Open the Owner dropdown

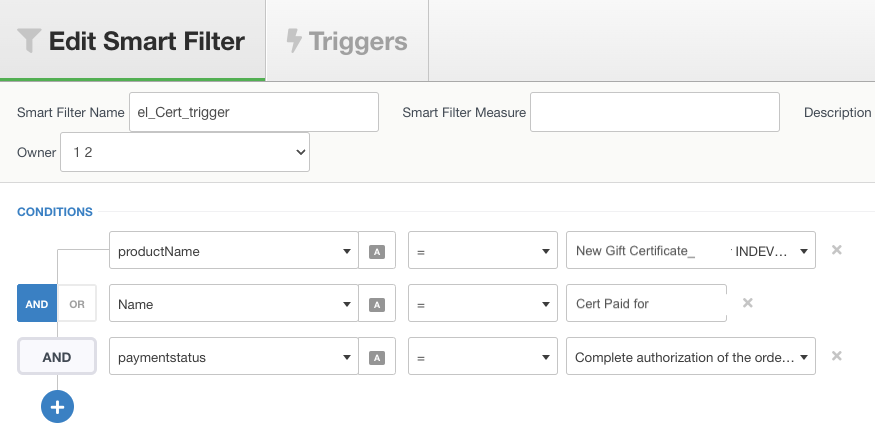click(185, 152)
